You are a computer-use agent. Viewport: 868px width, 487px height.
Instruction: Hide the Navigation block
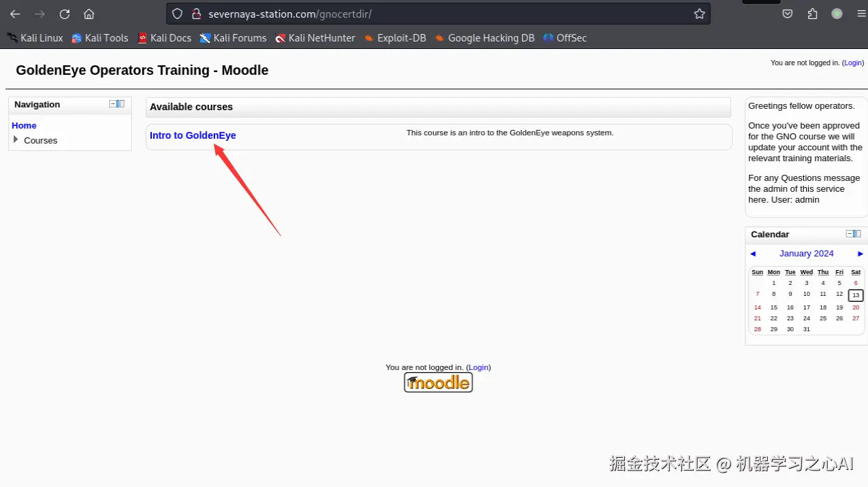coord(113,104)
